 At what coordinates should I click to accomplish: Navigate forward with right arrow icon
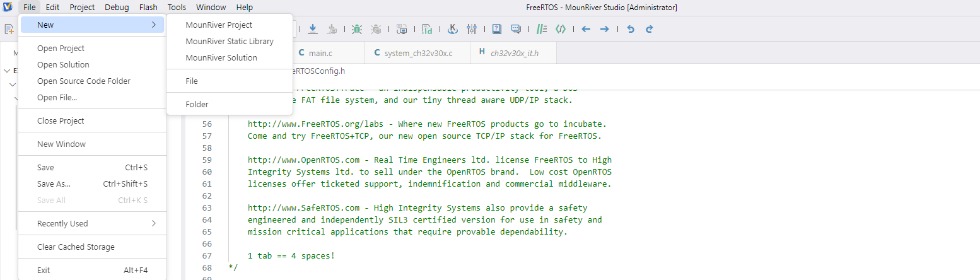click(604, 29)
